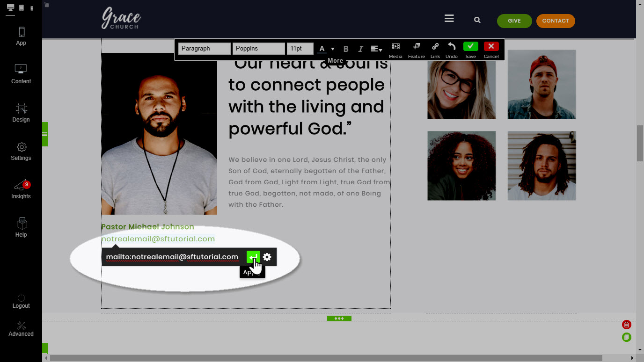Click the horizontal scrollbar right arrow
Image resolution: width=644 pixels, height=362 pixels.
click(x=632, y=358)
